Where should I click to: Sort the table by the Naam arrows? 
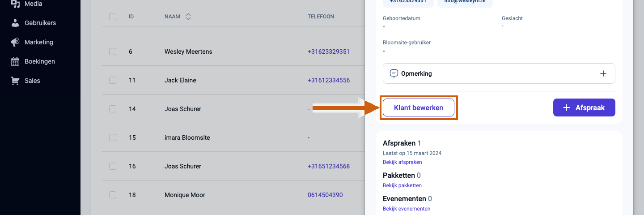[x=188, y=17]
